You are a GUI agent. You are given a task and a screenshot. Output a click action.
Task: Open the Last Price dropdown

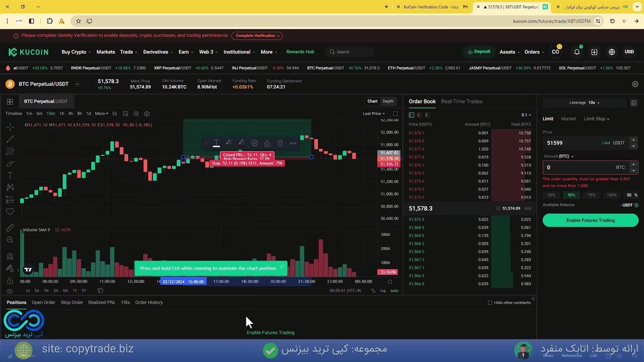373,114
